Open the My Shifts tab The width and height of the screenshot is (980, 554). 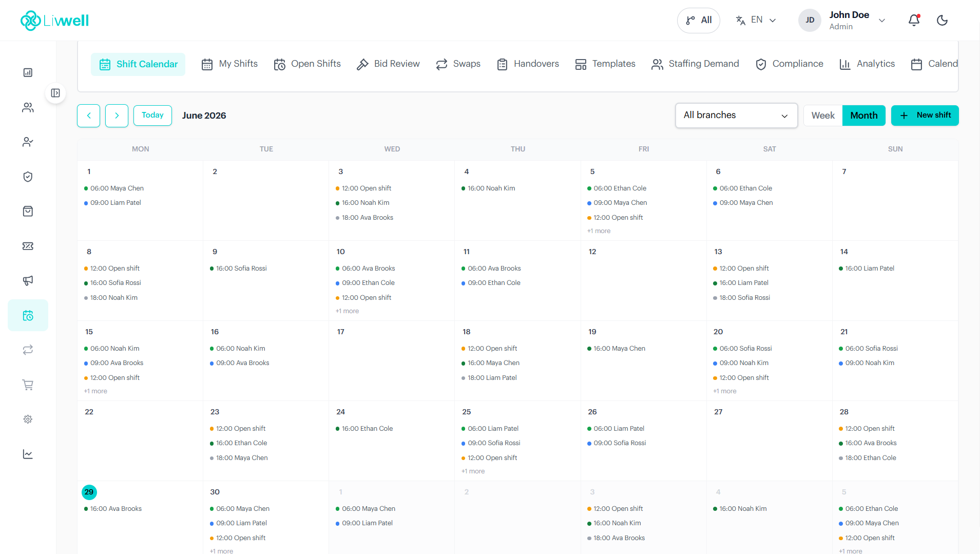229,64
